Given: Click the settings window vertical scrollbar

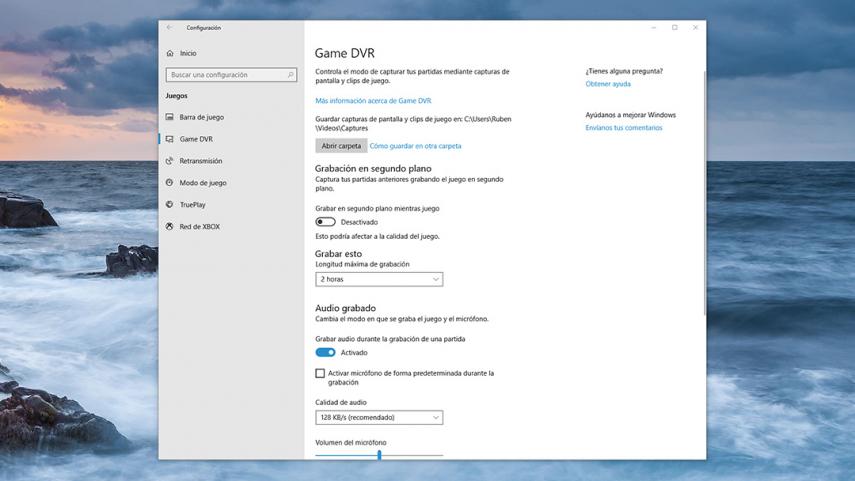Looking at the screenshot, I should [x=705, y=193].
